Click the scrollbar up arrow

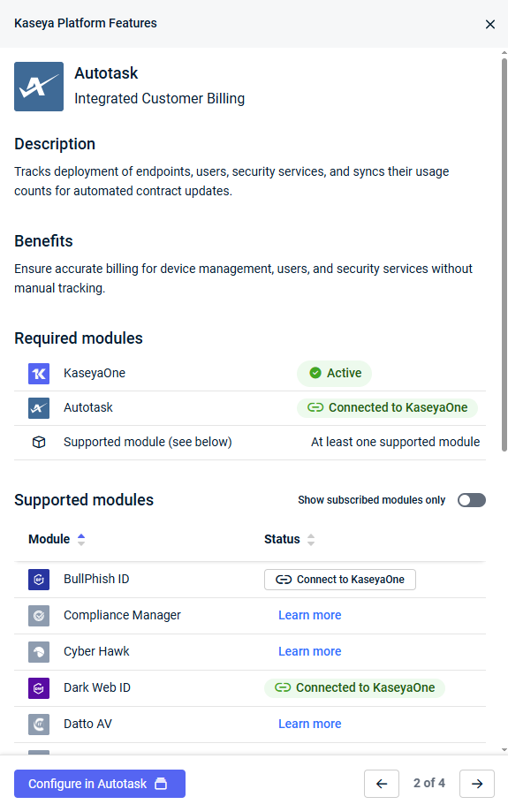point(504,53)
